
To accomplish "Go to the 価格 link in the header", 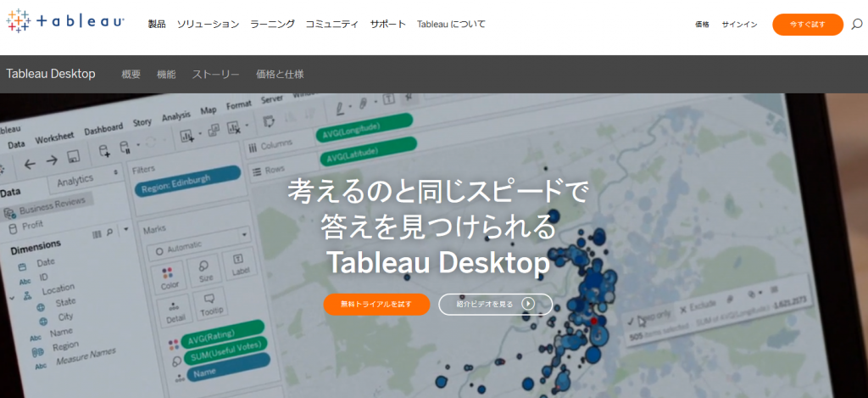I will (702, 25).
